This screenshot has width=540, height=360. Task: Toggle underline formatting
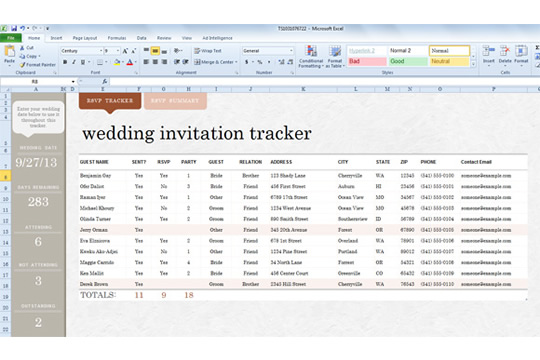pos(83,62)
